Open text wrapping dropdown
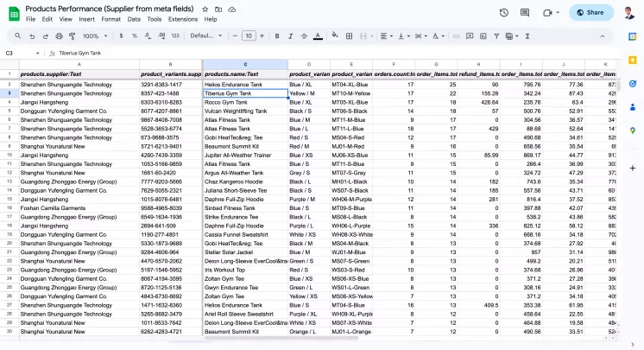This screenshot has width=644, height=350. pos(421,36)
